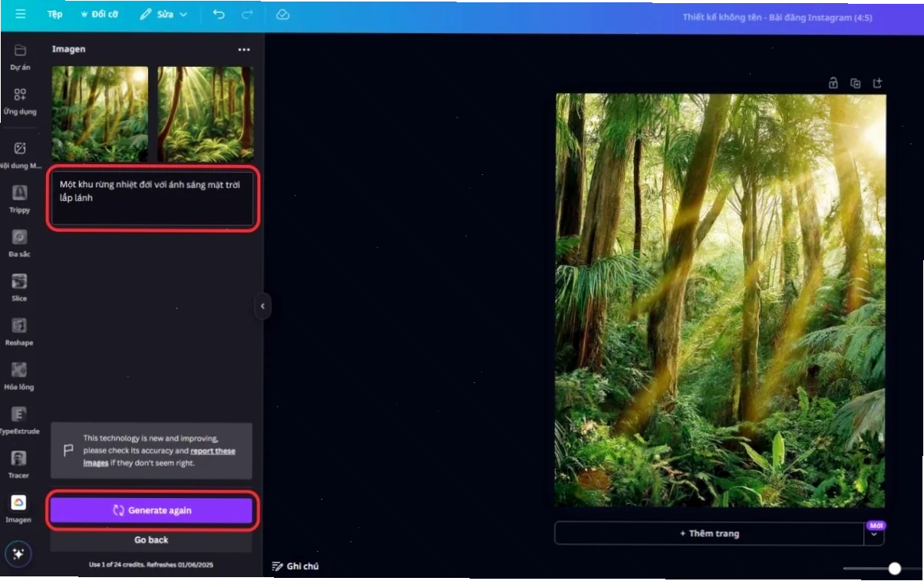The image size is (924, 581).
Task: Open the hamburger main menu
Action: click(x=21, y=15)
